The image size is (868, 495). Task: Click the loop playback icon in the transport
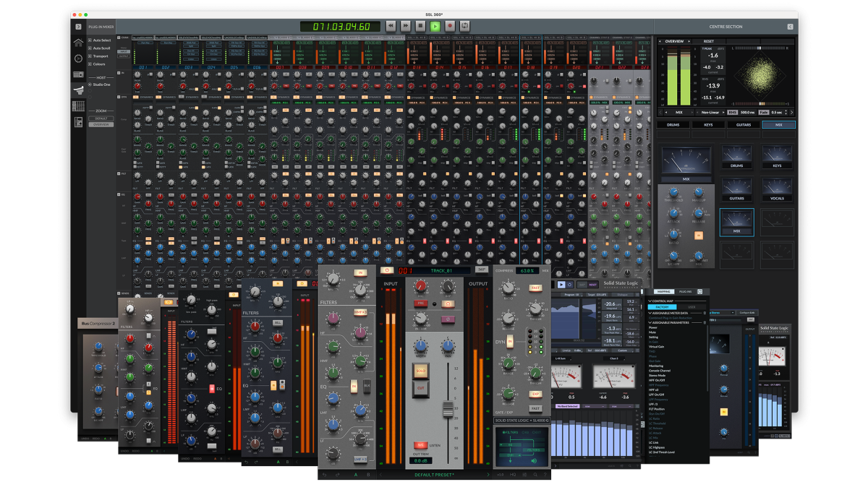[465, 25]
